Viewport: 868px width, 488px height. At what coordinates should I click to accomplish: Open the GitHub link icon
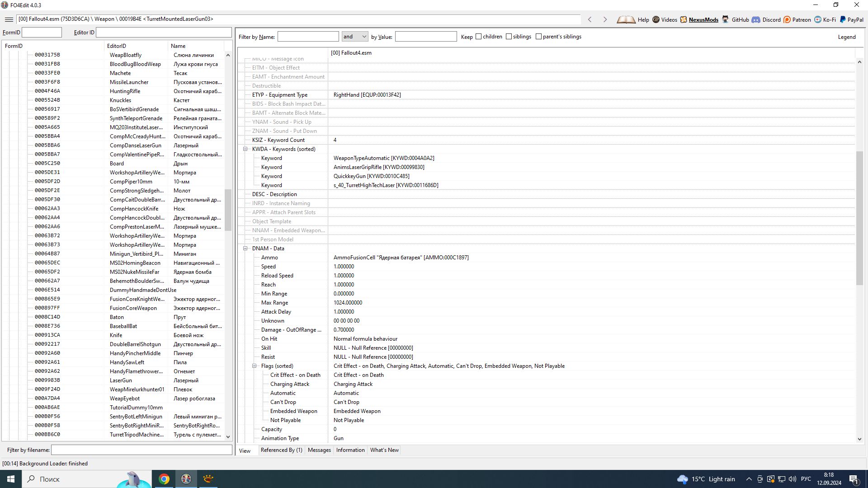click(x=726, y=19)
